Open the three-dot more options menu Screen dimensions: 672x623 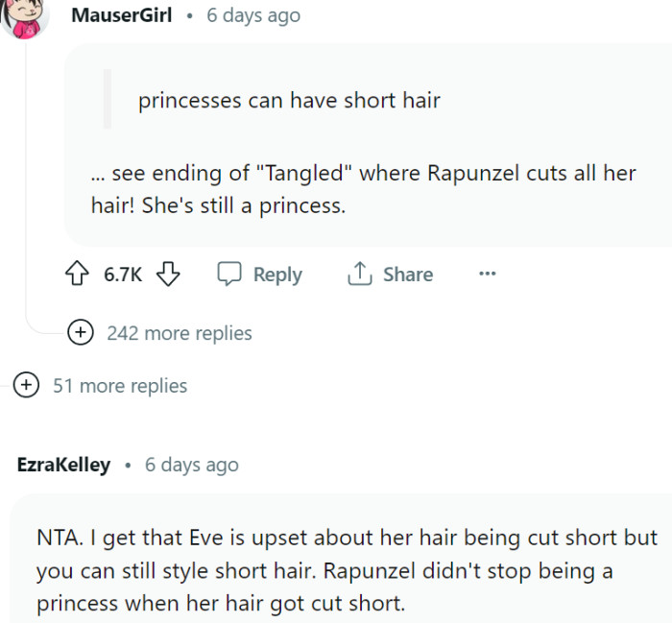[x=487, y=275]
